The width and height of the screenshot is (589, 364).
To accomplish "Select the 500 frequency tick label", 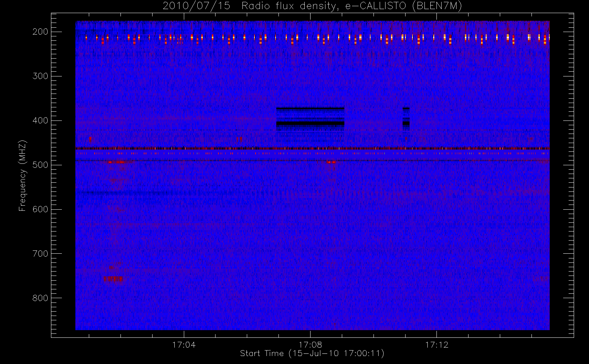I will 40,165.
